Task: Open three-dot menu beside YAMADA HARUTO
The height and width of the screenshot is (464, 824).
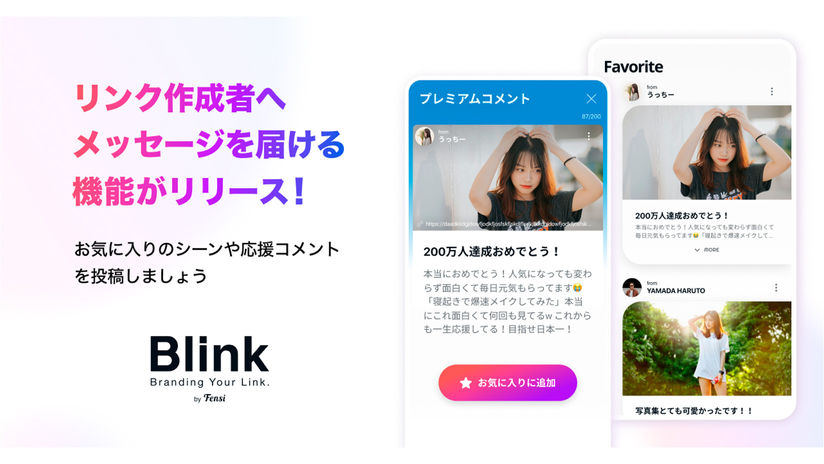Action: 776,287
